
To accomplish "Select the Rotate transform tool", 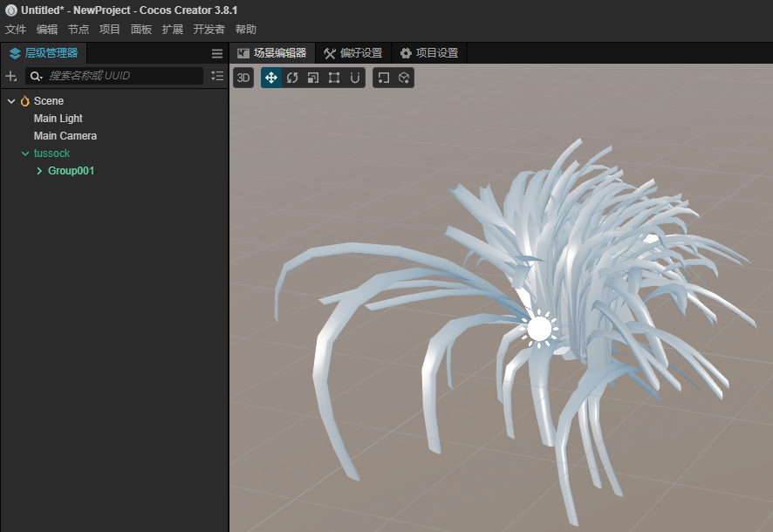I will [x=292, y=78].
